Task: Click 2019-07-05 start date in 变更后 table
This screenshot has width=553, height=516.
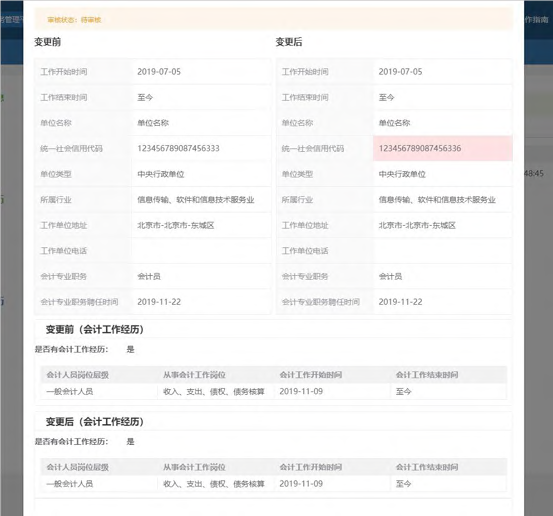Action: coord(400,72)
